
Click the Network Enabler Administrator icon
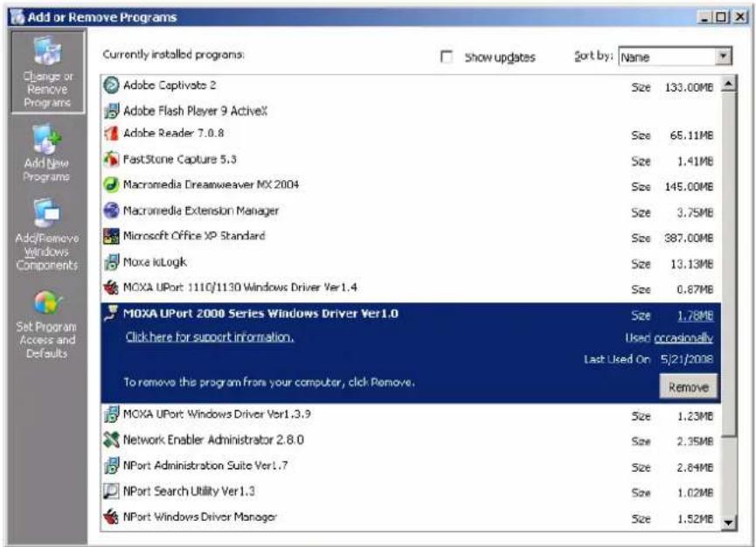(x=111, y=440)
